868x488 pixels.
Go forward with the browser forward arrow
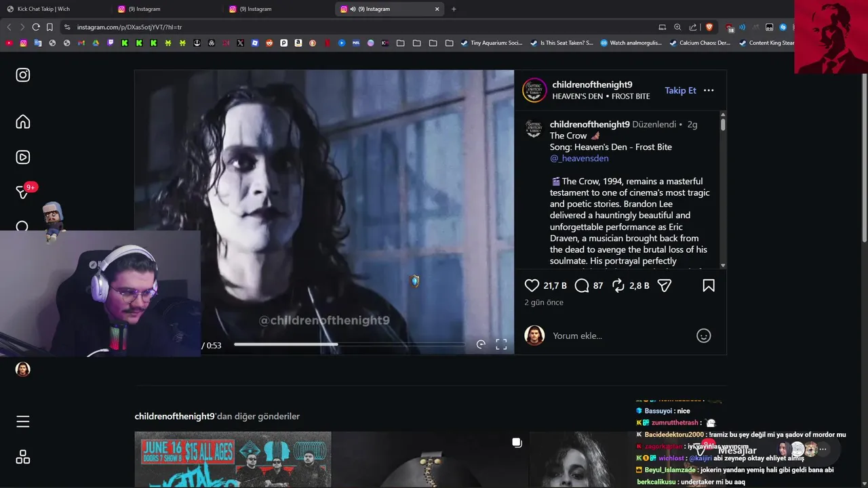22,27
